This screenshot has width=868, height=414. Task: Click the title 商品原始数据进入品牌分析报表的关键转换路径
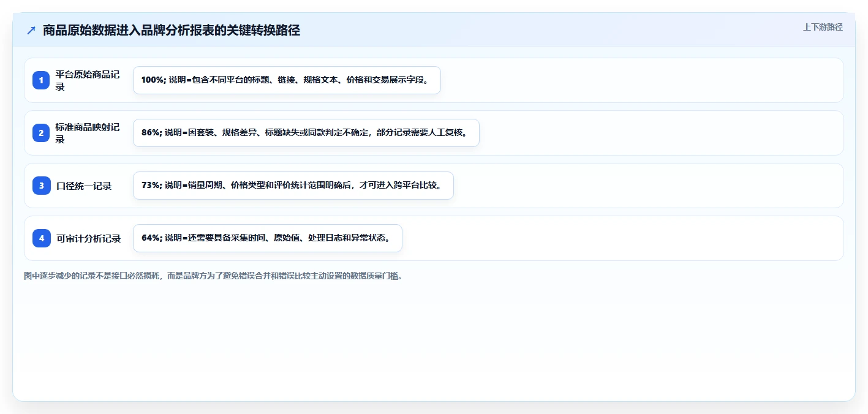click(172, 30)
